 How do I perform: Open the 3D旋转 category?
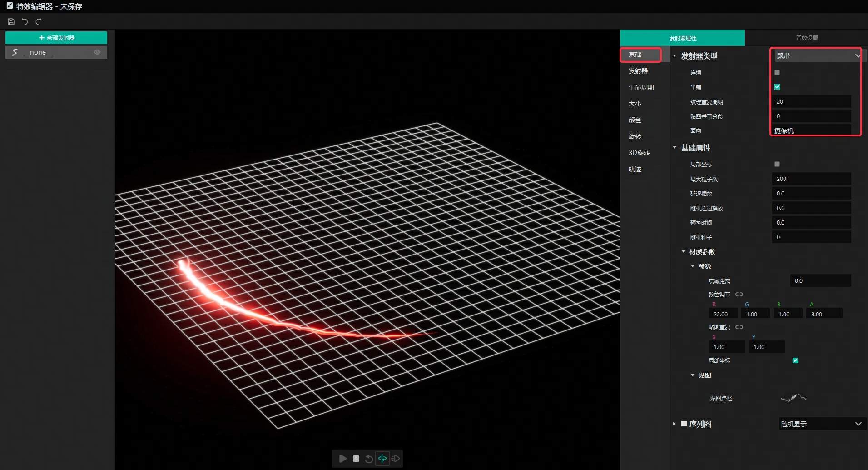(x=645, y=153)
